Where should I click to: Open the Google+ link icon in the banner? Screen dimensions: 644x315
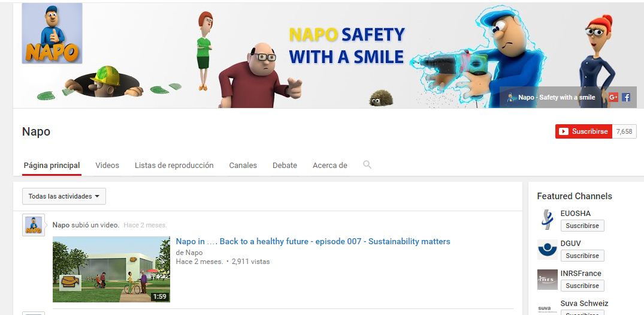pyautogui.click(x=613, y=97)
